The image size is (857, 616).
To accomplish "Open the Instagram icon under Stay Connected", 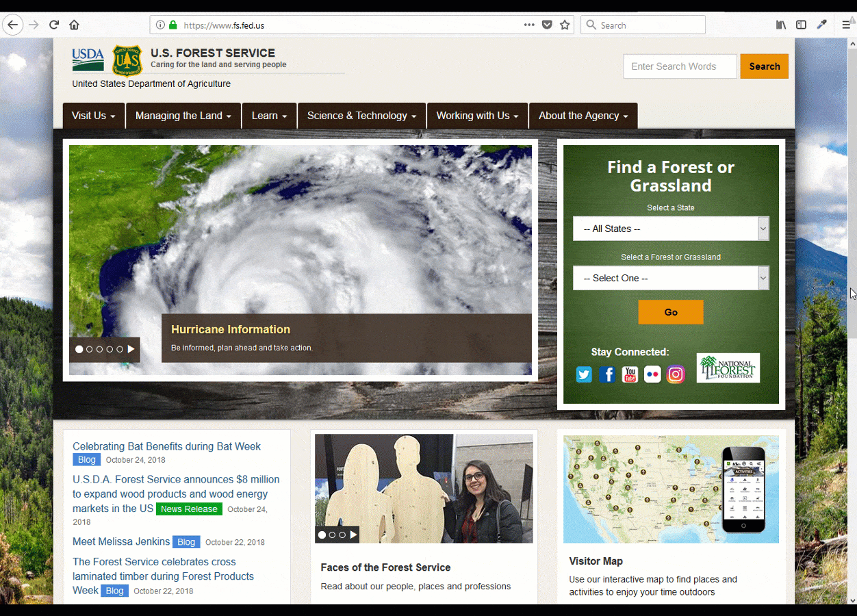I will (676, 374).
